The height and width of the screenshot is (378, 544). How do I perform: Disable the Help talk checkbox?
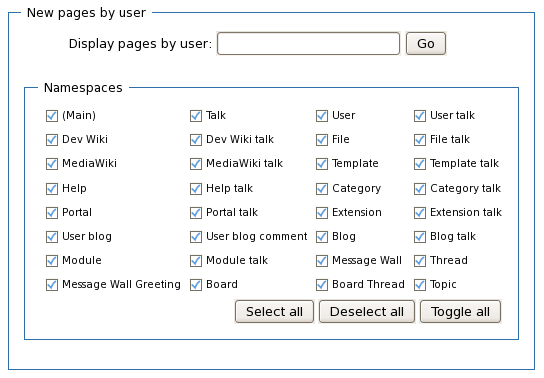196,189
